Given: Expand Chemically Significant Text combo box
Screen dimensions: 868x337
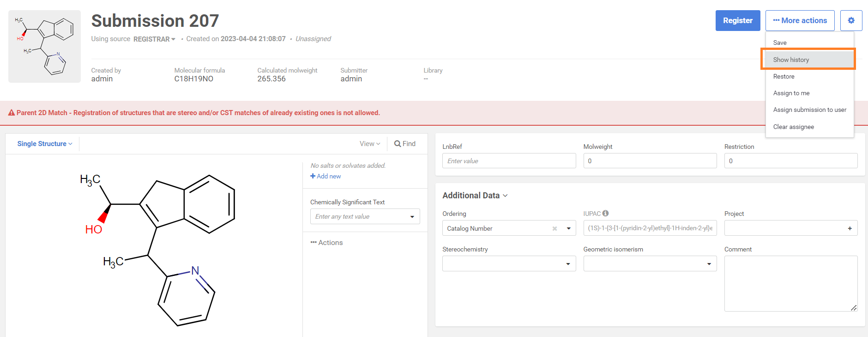Looking at the screenshot, I should (x=412, y=216).
